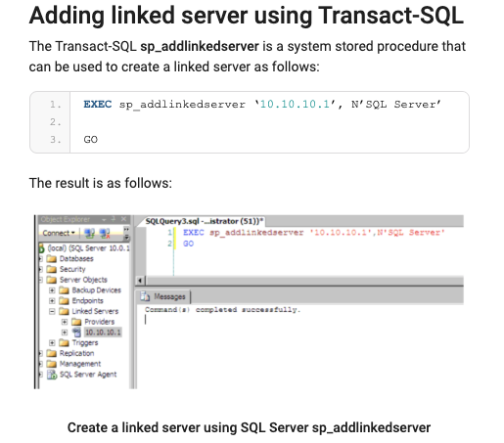Click the Management folder icon
Image resolution: width=504 pixels, height=443 pixels.
[x=51, y=364]
